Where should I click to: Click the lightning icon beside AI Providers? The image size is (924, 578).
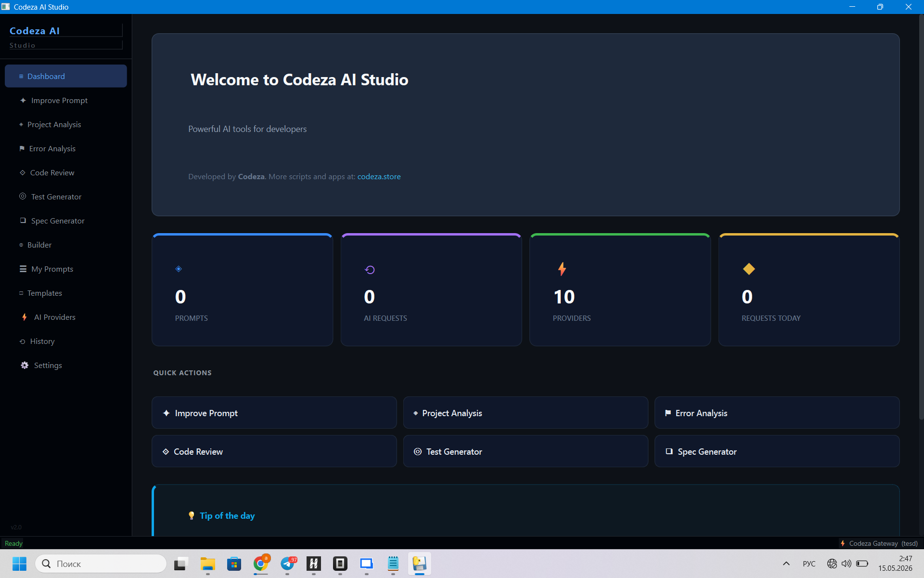click(x=24, y=317)
